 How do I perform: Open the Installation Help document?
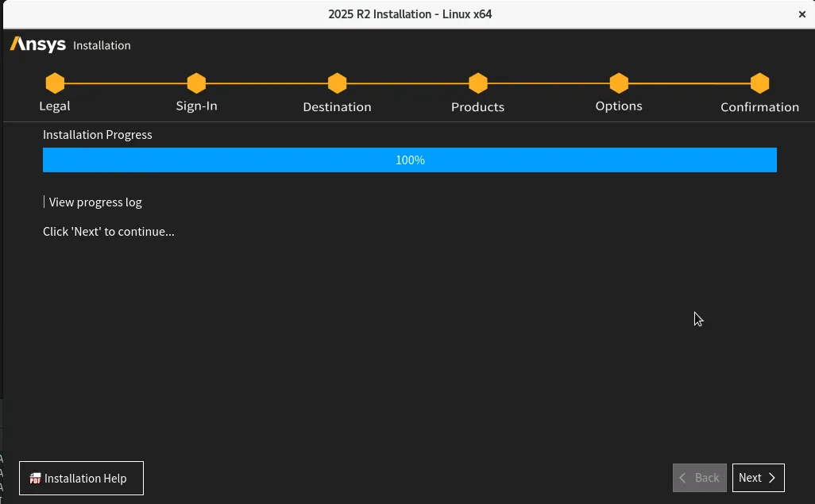click(x=81, y=478)
